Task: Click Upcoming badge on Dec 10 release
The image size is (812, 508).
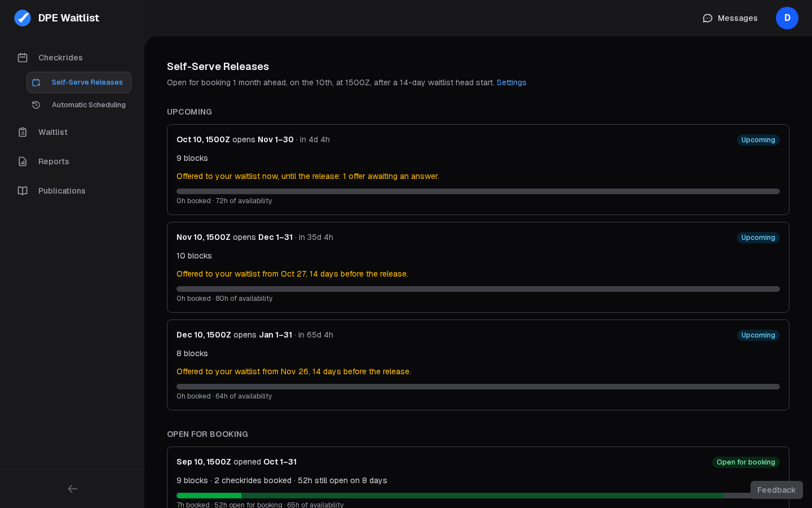Action: 758,335
